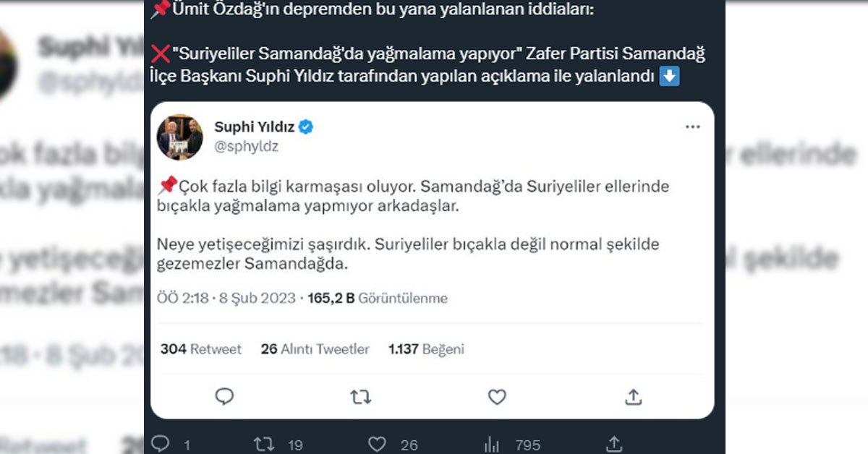Open three-dot more menu on quoted tweet

[x=692, y=127]
